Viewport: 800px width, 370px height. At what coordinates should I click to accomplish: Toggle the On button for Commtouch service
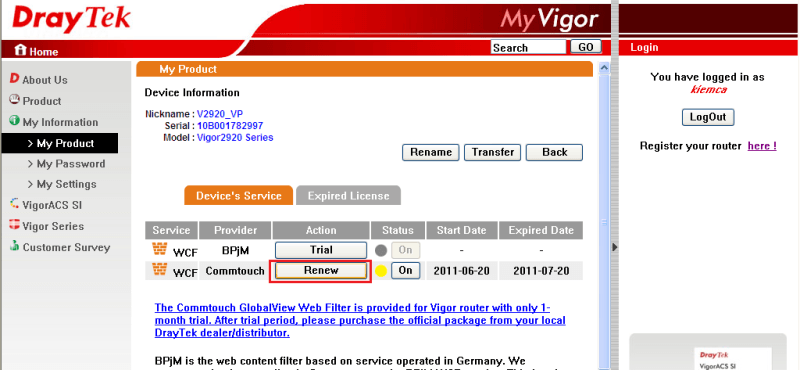pos(406,270)
